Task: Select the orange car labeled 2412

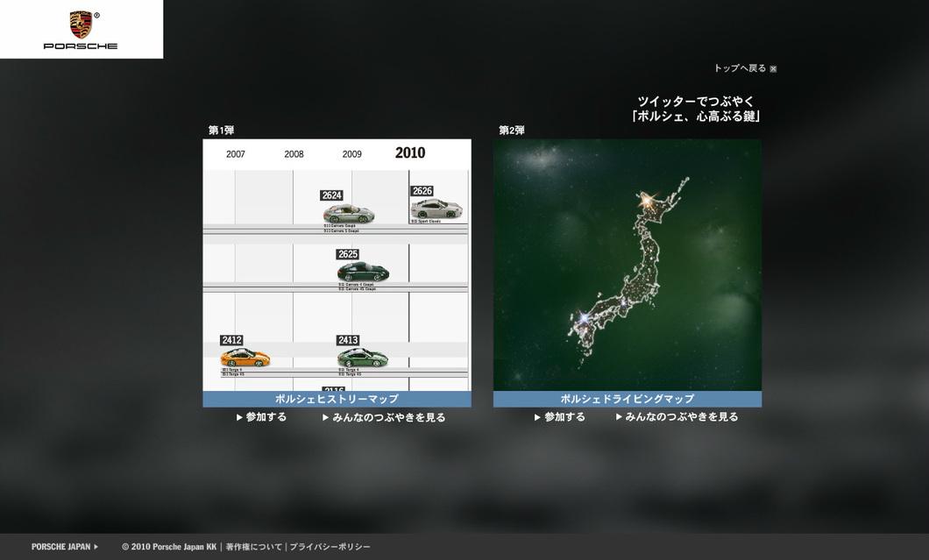Action: (245, 358)
